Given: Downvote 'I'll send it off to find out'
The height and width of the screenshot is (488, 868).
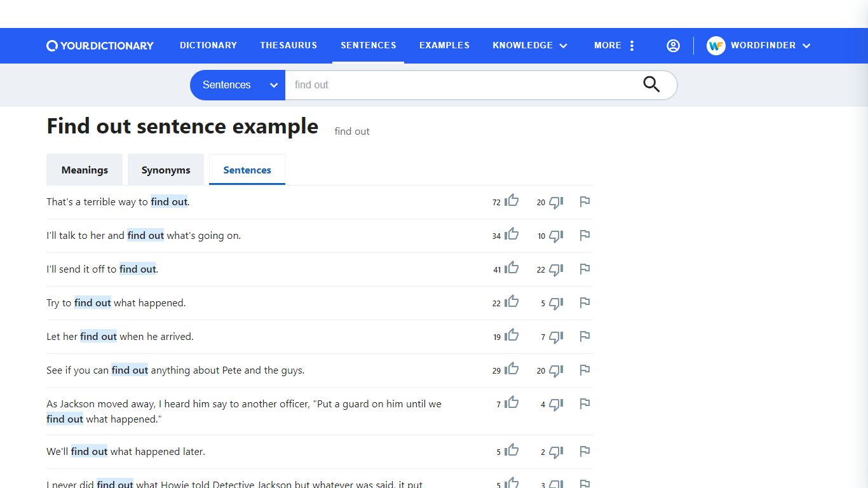Looking at the screenshot, I should (x=556, y=270).
